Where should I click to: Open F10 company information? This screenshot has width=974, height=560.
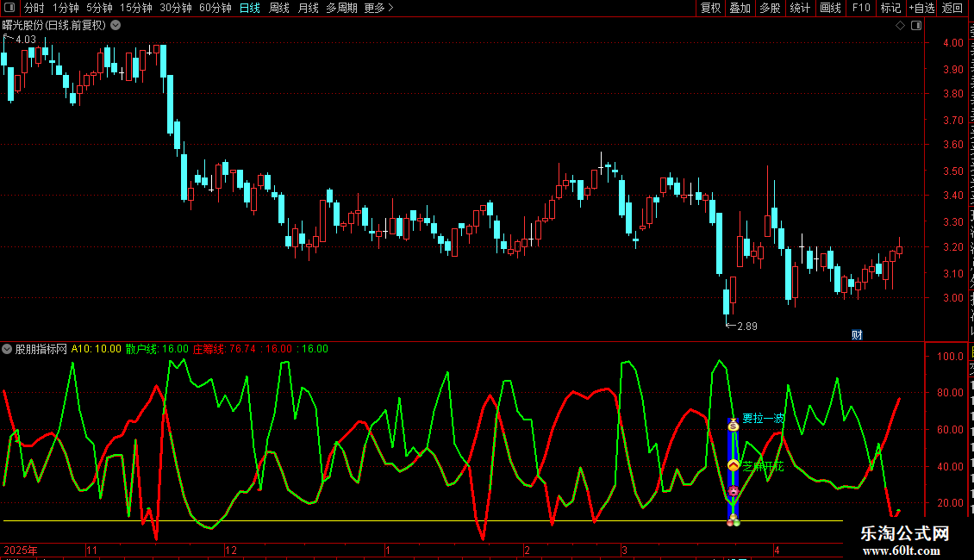(x=861, y=8)
